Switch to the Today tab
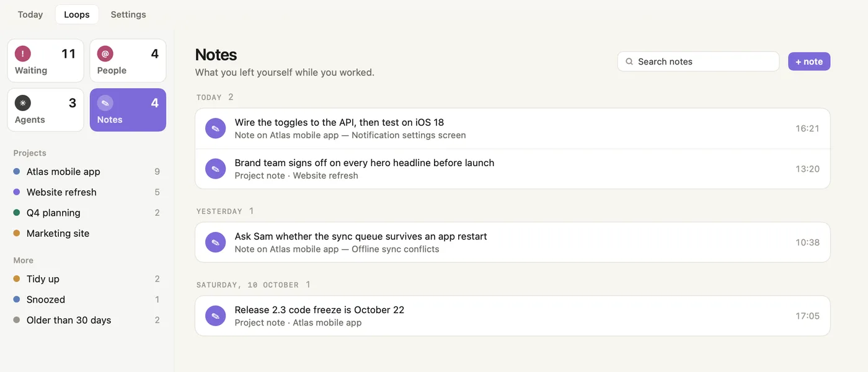The width and height of the screenshot is (868, 372). (30, 14)
